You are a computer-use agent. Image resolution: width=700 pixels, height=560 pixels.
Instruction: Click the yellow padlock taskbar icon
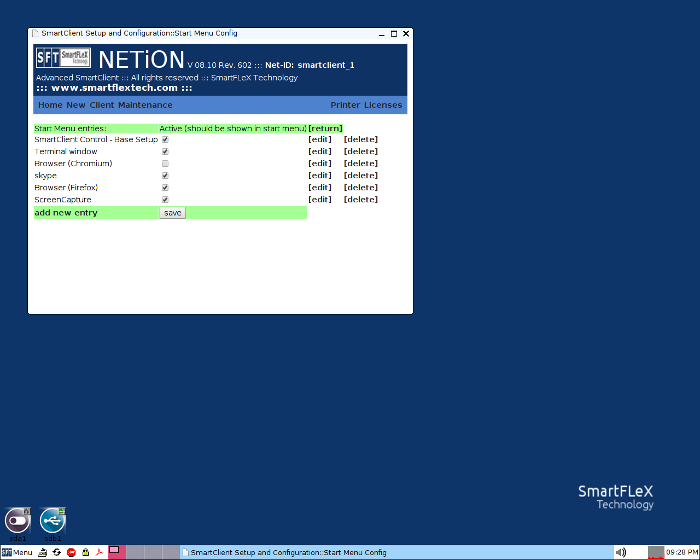coord(85,552)
